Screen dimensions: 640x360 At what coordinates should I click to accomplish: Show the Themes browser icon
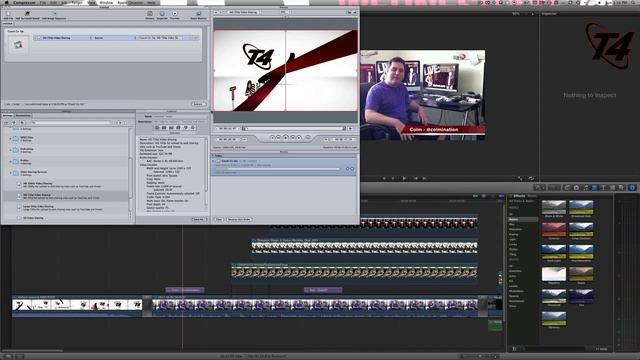point(621,188)
